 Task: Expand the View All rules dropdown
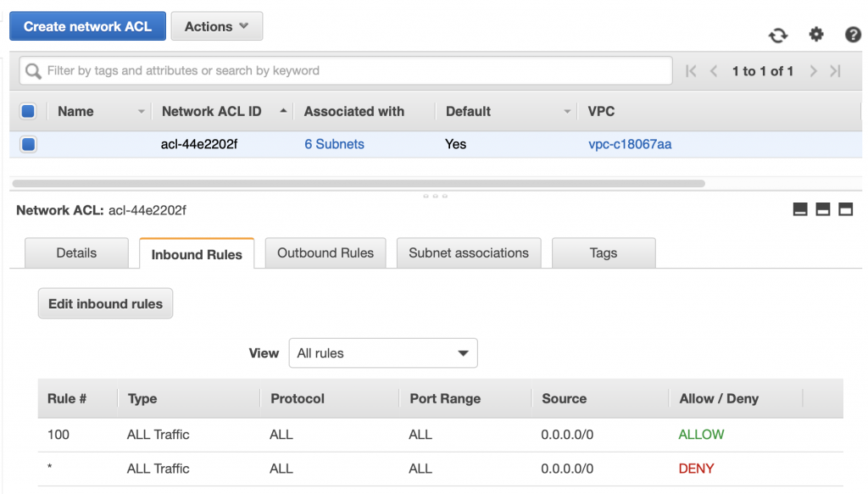(x=383, y=353)
